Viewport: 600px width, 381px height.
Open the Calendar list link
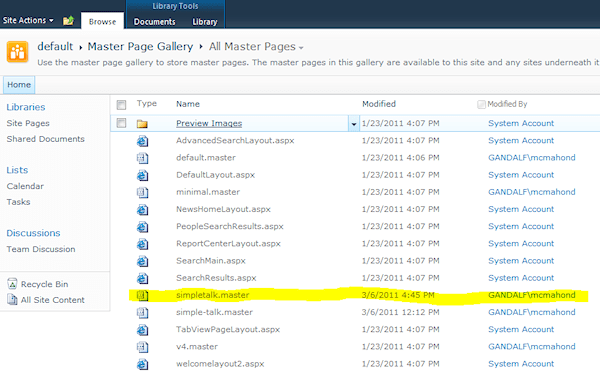pyautogui.click(x=25, y=186)
